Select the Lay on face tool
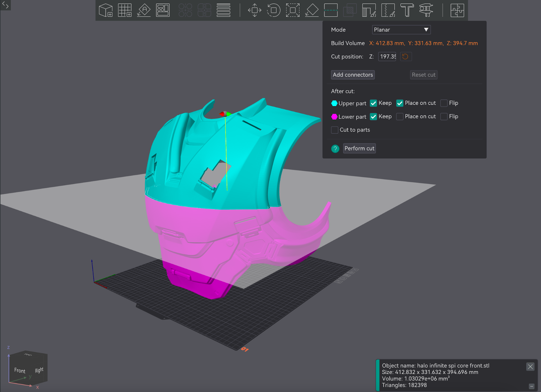The width and height of the screenshot is (541, 392). (312, 10)
